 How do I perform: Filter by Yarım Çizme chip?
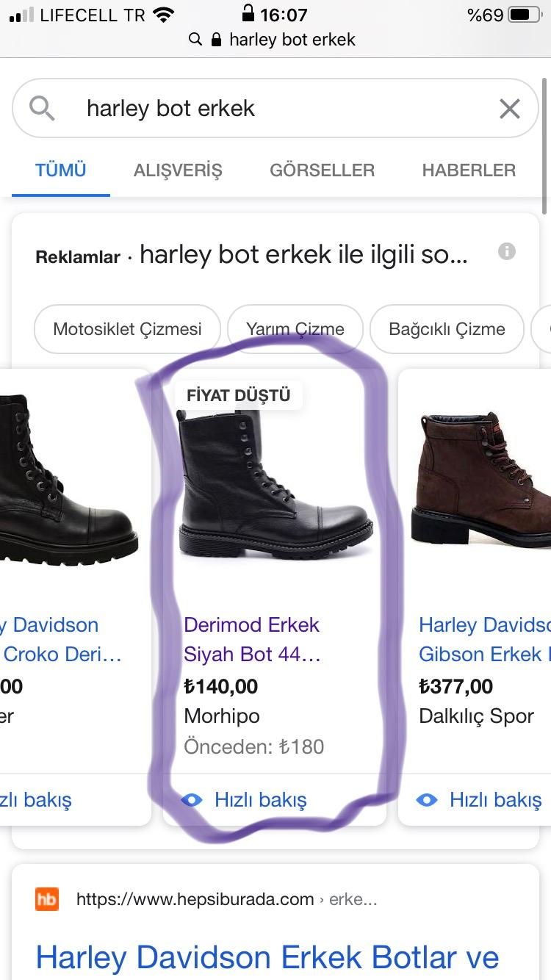[295, 329]
